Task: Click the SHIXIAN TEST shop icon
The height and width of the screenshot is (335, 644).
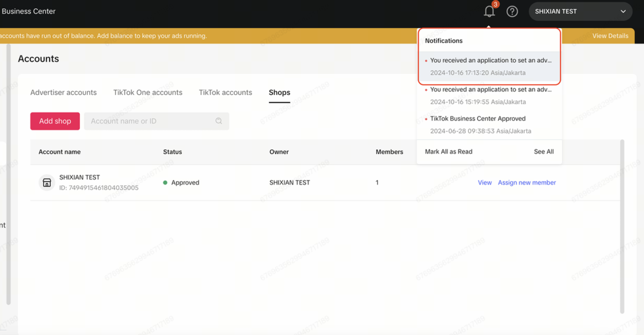Action: (47, 183)
